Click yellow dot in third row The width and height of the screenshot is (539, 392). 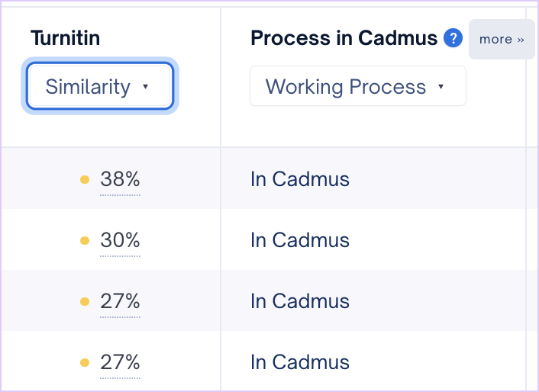point(85,302)
